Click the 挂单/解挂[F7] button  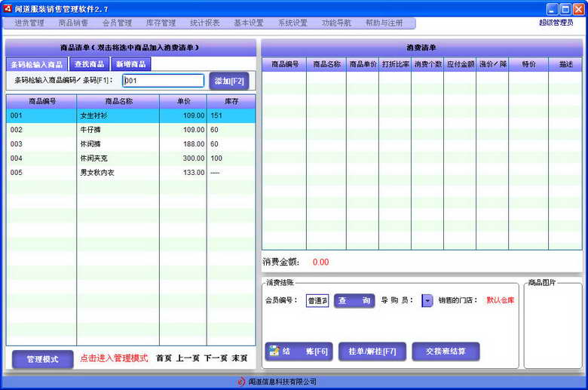click(372, 352)
